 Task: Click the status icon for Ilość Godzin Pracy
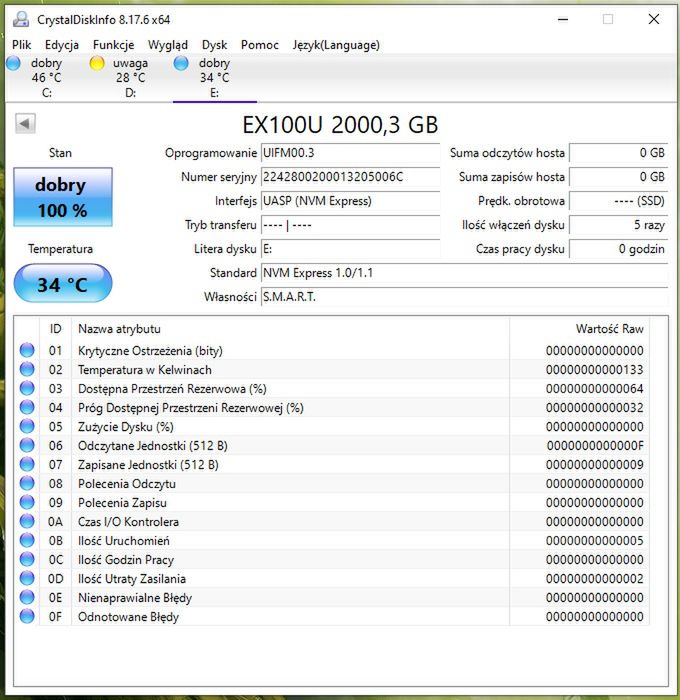tap(27, 559)
